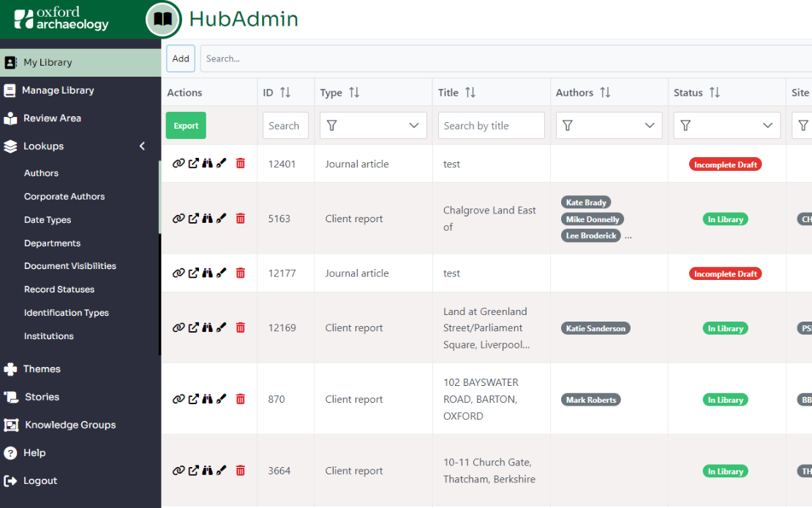Open external link icon for record 870
This screenshot has height=508, width=812.
click(193, 399)
